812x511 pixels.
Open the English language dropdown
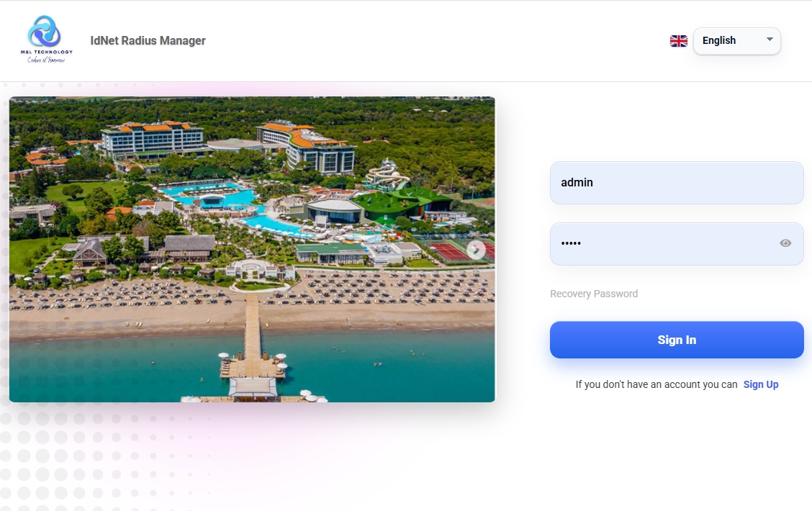736,41
